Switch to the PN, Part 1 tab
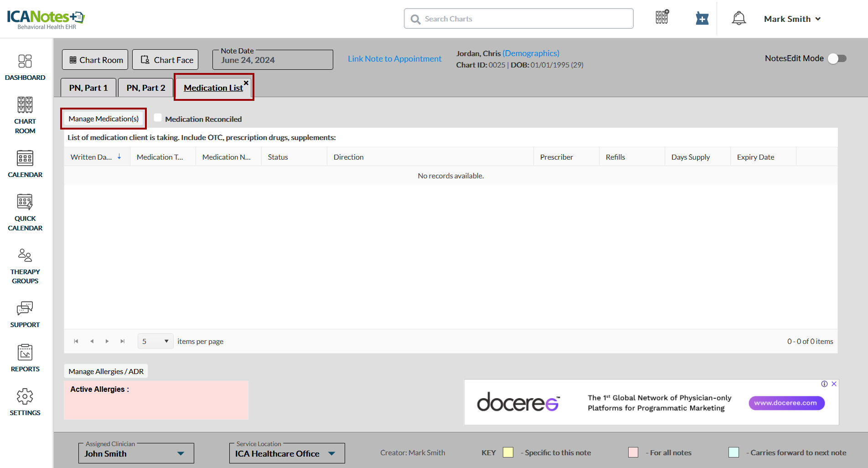 88,88
